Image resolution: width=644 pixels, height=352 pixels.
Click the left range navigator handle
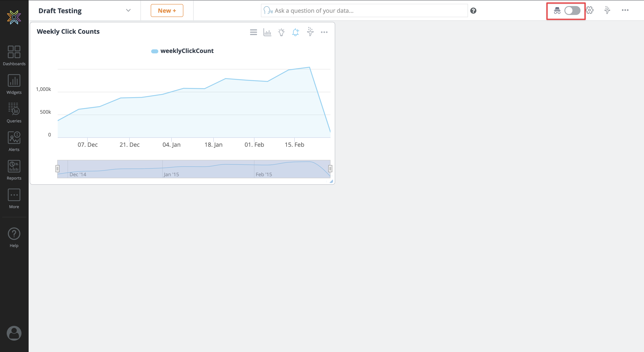coord(57,169)
